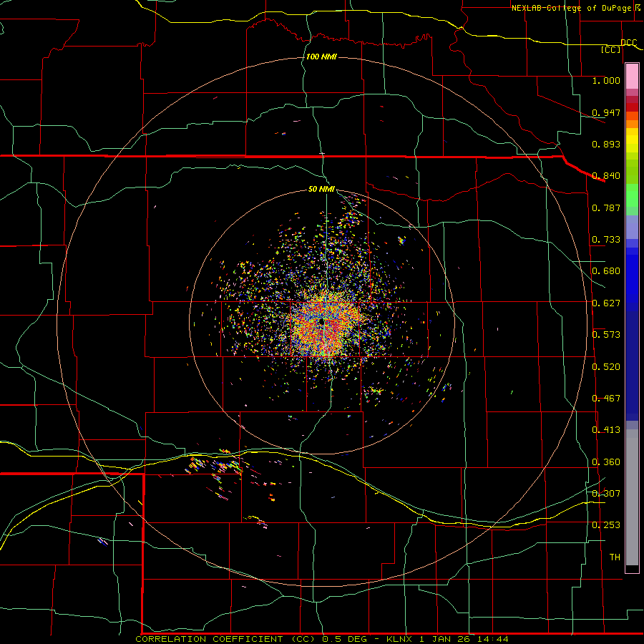Click the red segment of the color bar
Viewport: 644px width, 644px height.
coord(632,107)
